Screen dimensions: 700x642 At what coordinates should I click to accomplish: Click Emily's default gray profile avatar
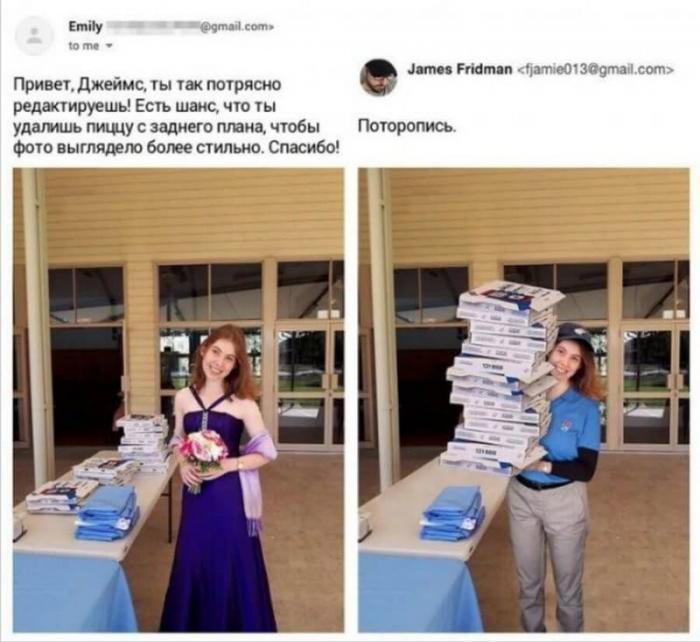34,36
